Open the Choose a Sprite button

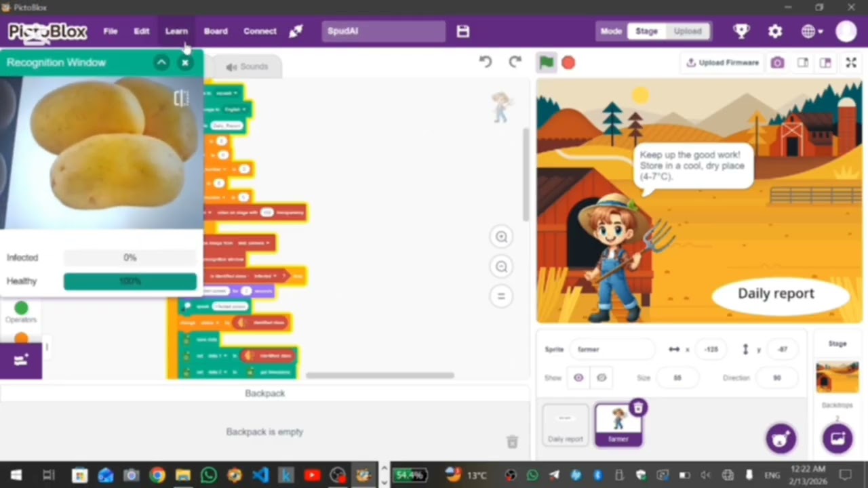point(781,439)
